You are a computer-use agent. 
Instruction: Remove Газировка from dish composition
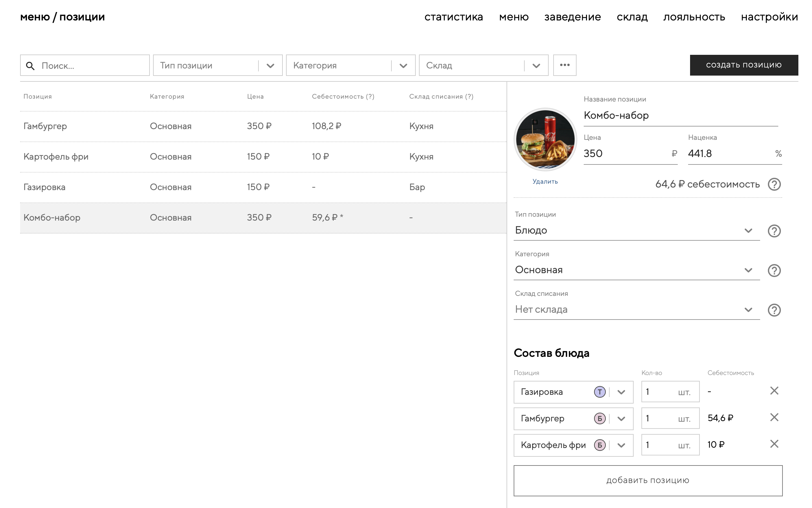click(774, 391)
